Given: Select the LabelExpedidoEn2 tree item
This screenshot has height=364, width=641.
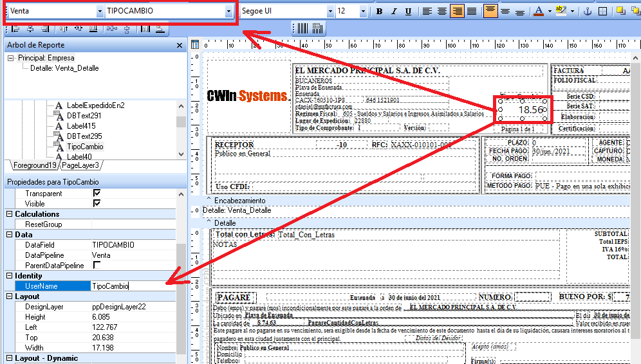Looking at the screenshot, I should (96, 105).
